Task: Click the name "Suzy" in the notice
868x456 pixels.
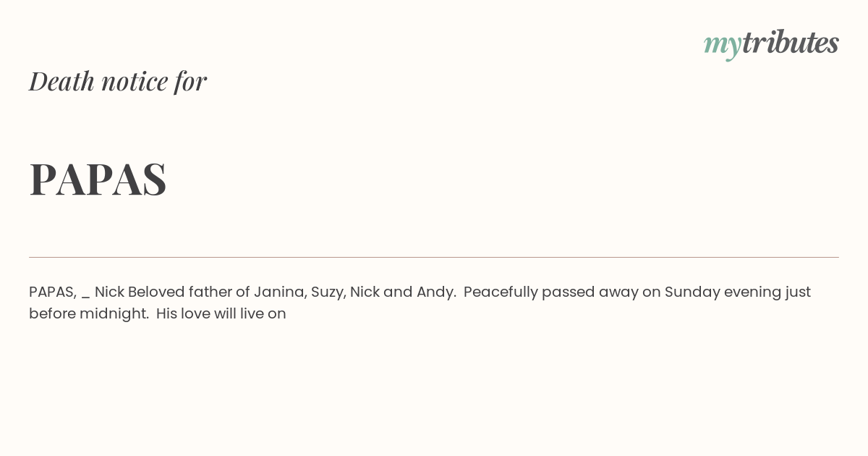Action: [328, 292]
